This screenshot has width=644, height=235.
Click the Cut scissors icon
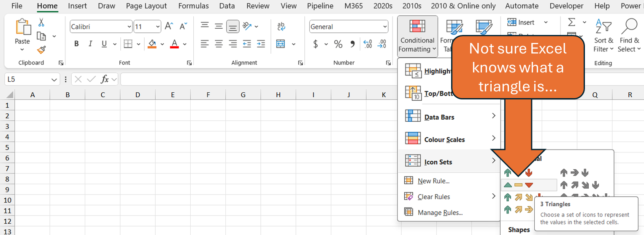41,23
